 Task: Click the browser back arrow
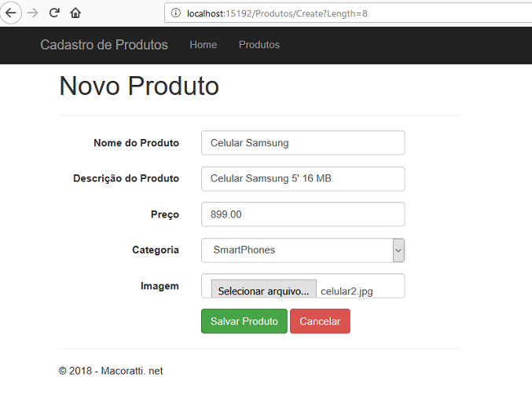pos(10,13)
